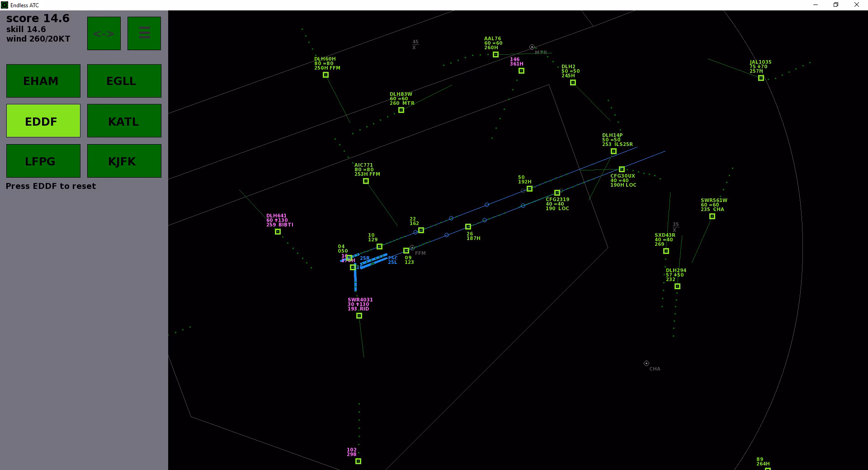The height and width of the screenshot is (470, 868).
Task: Click the DLH641 BIBTI data tag
Action: (279, 220)
